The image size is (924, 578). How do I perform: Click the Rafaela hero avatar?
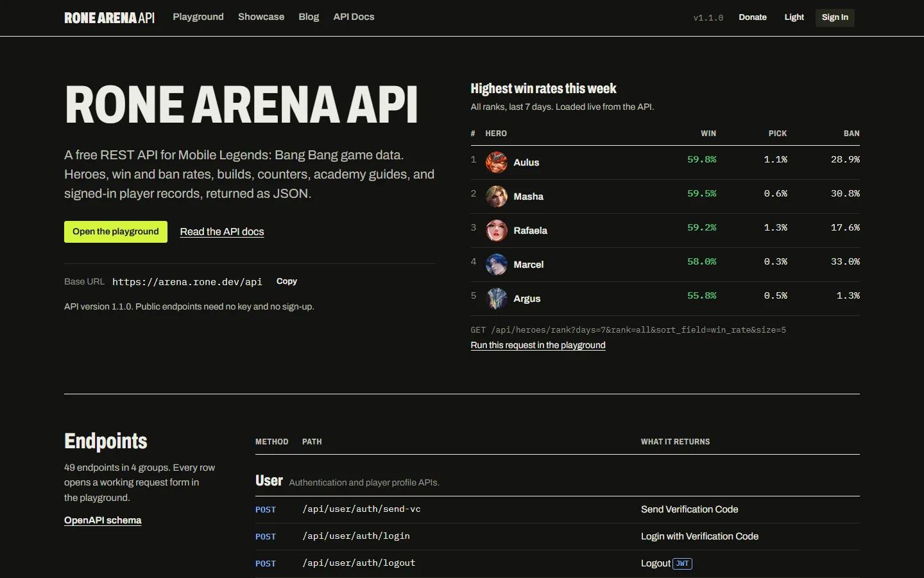[497, 231]
